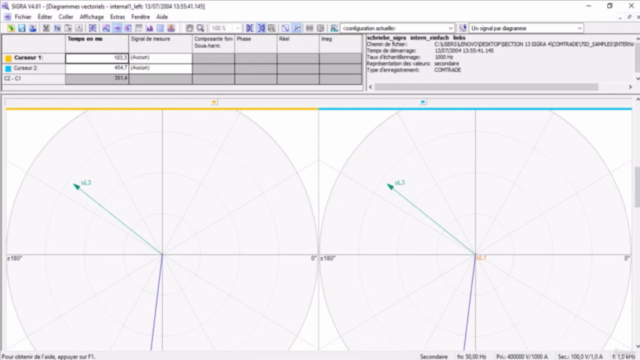Show the harmonics bar chart view
Image resolution: width=640 pixels, height=360 pixels.
click(x=149, y=28)
